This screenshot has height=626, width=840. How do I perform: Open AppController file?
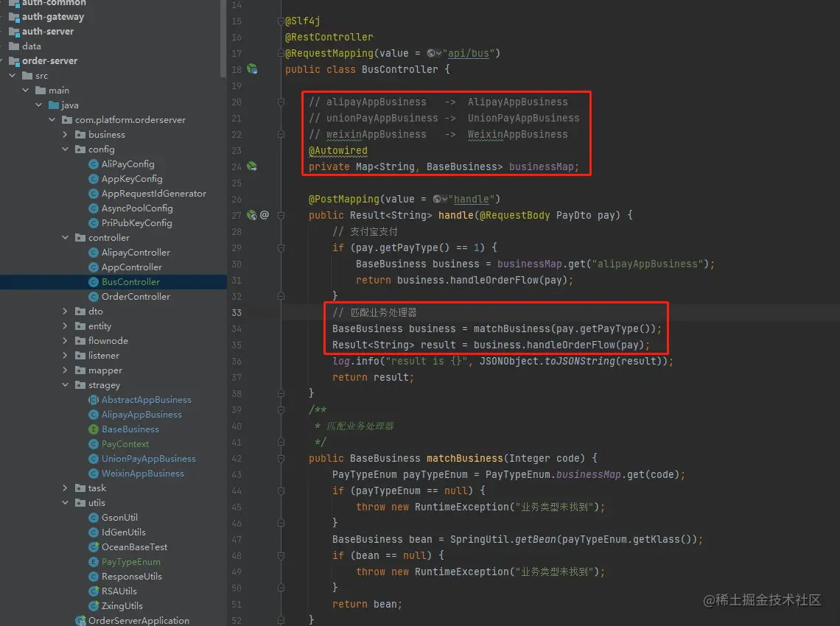coord(132,267)
